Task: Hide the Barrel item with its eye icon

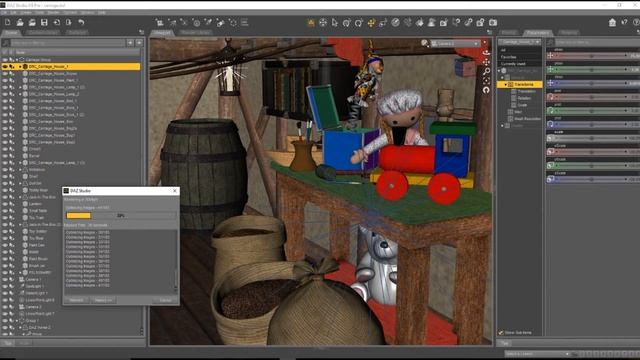Action: (x=5, y=156)
